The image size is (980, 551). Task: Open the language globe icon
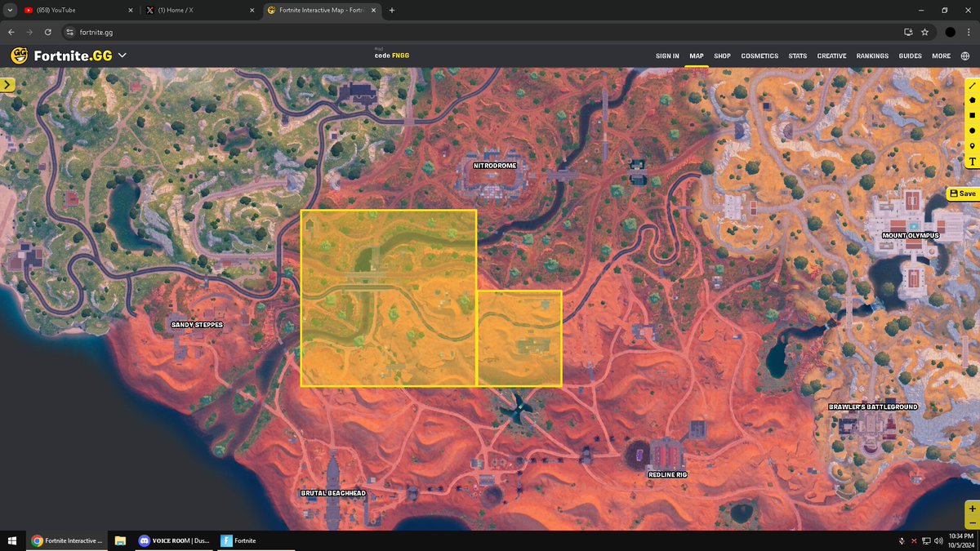click(965, 56)
